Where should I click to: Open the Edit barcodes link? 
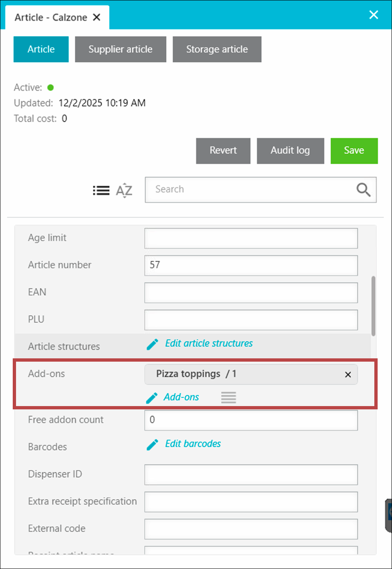point(193,444)
